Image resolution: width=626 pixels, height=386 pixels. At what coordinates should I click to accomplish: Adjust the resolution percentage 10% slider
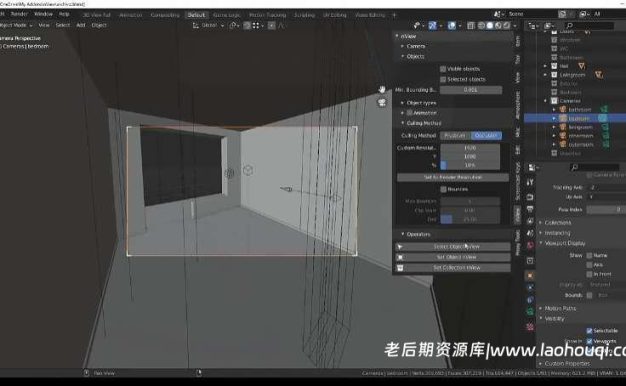470,165
